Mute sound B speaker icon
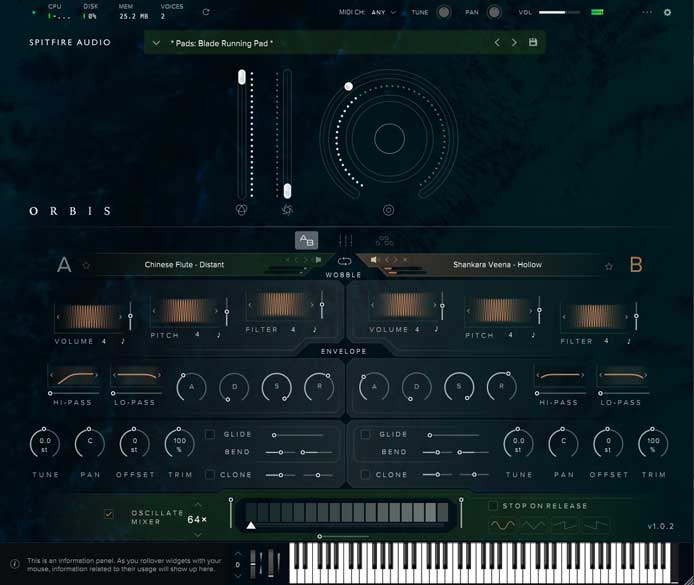 coord(373,260)
